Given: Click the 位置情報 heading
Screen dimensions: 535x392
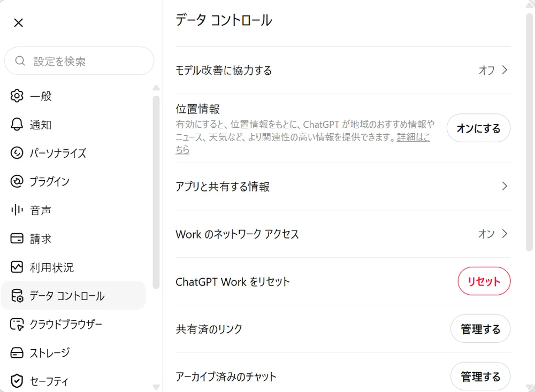Looking at the screenshot, I should [x=197, y=109].
